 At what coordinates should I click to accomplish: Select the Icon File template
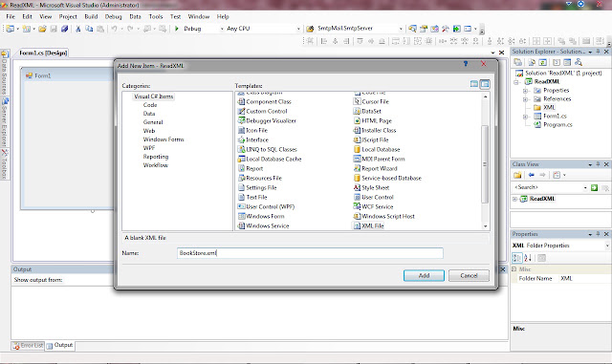tap(252, 130)
